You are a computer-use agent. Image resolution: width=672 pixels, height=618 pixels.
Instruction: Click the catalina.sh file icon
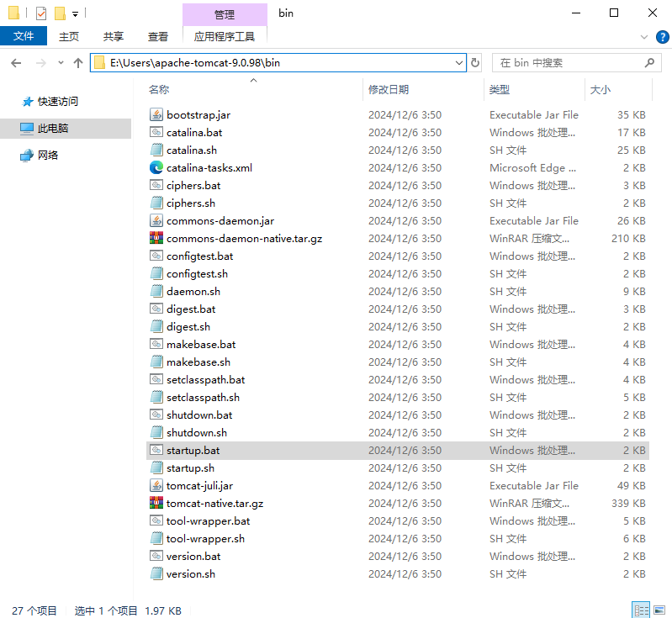pyautogui.click(x=156, y=150)
